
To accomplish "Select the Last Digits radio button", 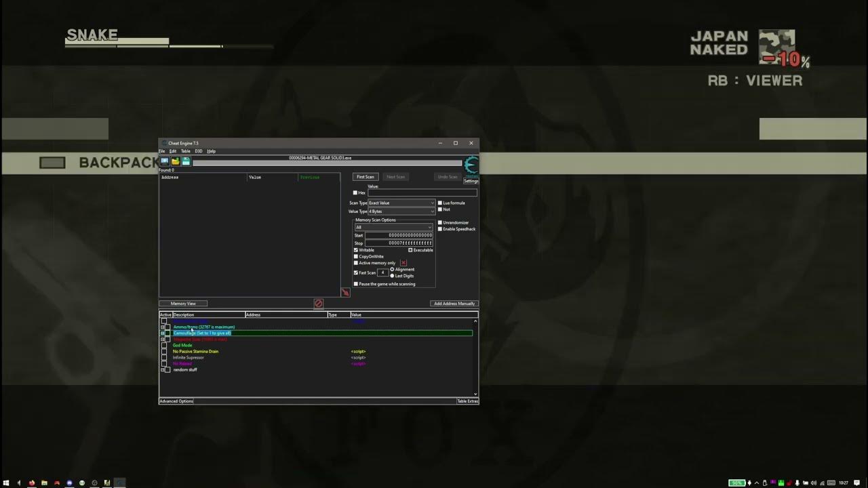I will click(392, 276).
